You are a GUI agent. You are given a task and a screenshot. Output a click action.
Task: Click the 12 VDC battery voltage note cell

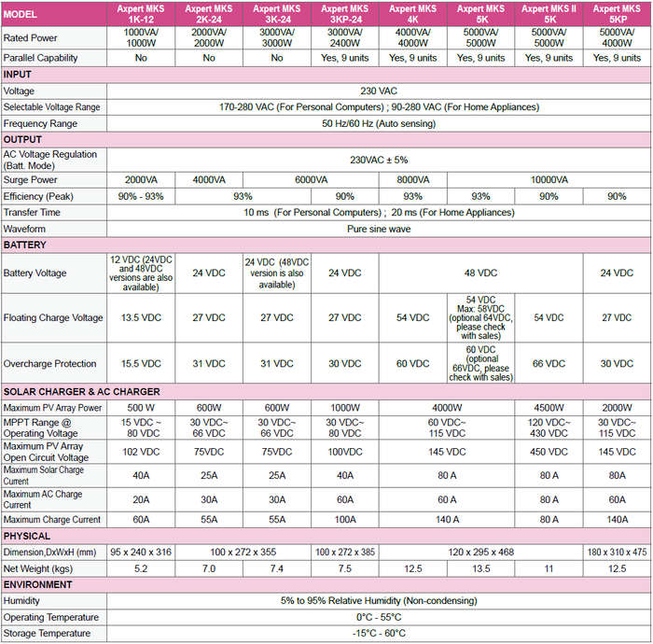coord(141,273)
